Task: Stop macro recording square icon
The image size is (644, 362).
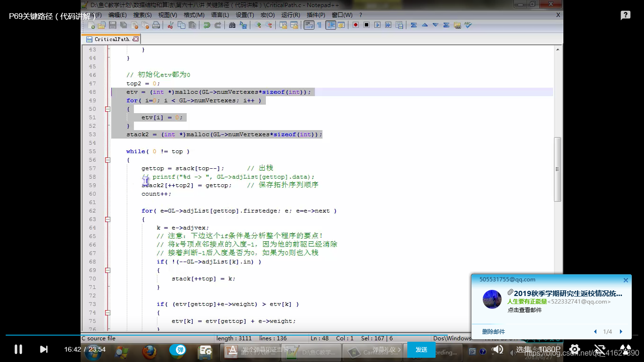Action: (x=366, y=25)
